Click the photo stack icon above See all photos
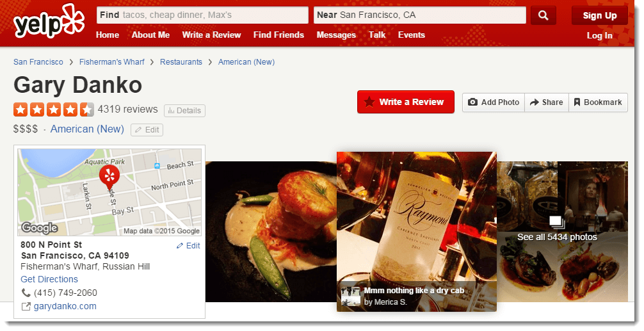This screenshot has width=644, height=331. pos(557,222)
